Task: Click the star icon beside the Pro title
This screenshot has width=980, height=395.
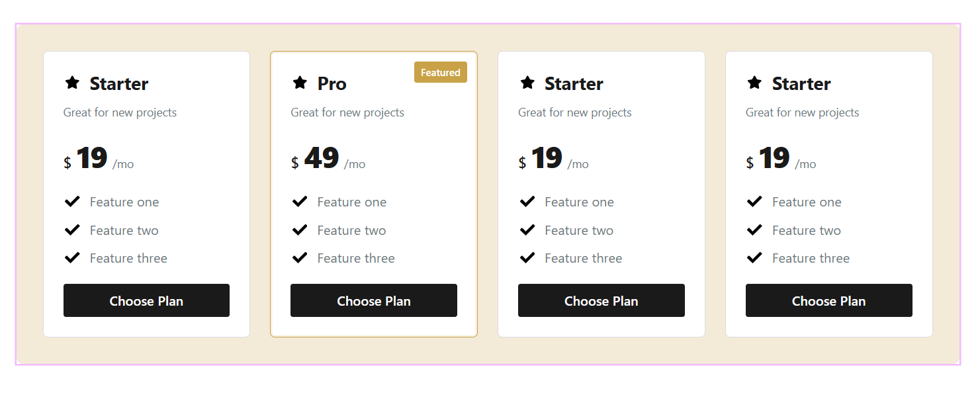Action: (x=300, y=83)
